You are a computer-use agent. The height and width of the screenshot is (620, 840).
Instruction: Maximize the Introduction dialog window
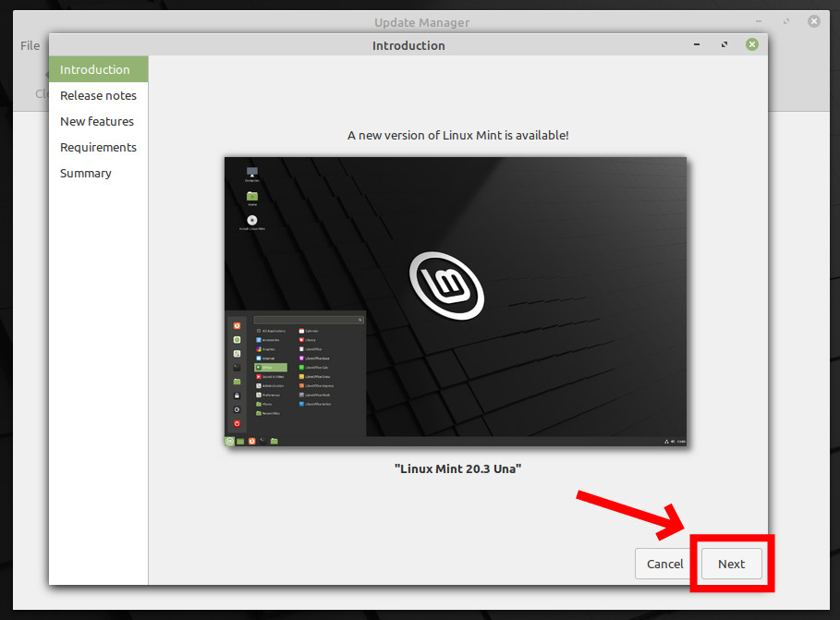(724, 44)
